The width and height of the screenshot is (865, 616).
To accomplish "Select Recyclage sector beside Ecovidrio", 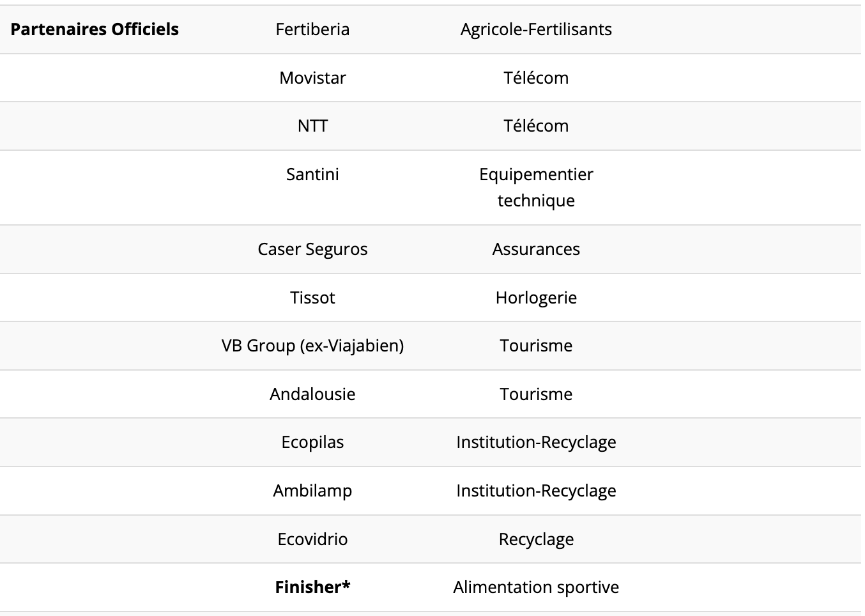I will coord(536,539).
